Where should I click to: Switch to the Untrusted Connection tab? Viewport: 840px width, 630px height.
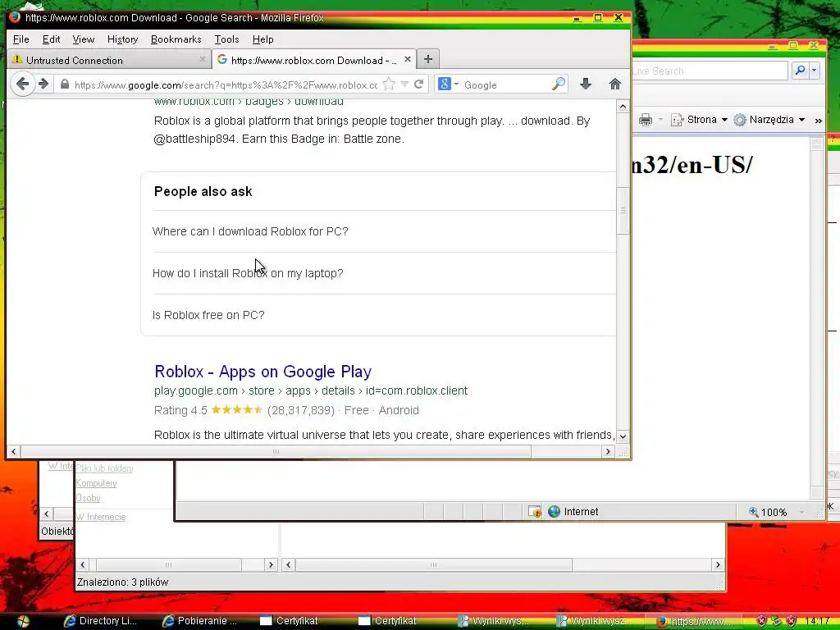pyautogui.click(x=109, y=59)
